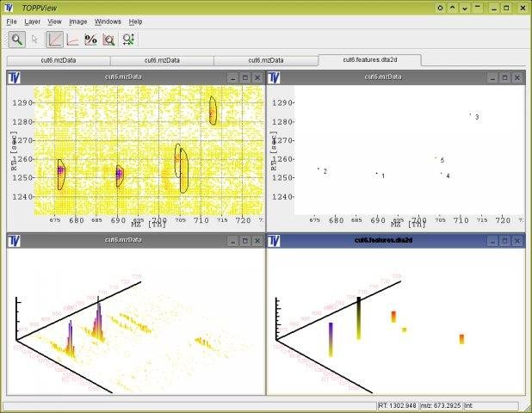Open the Image menu
The image size is (532, 413).
coord(78,22)
